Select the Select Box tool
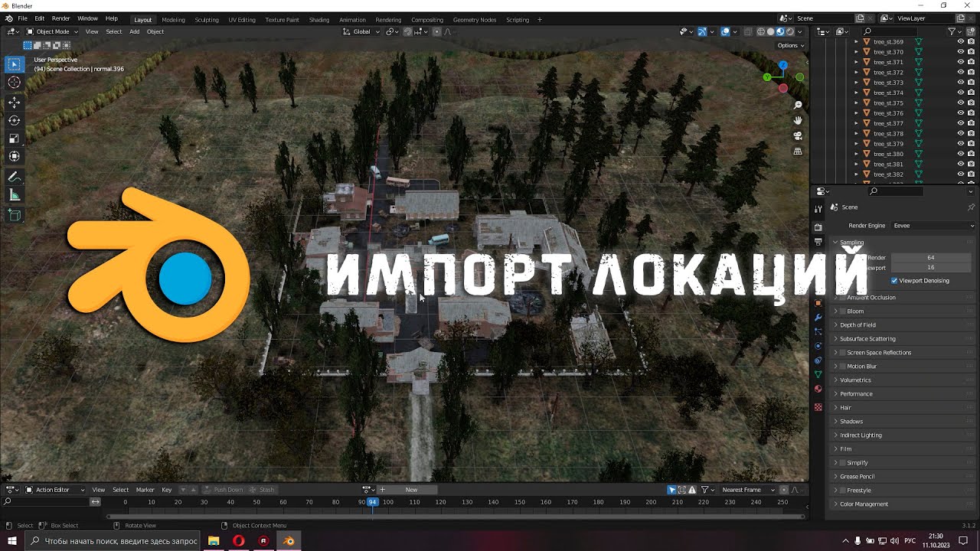 pyautogui.click(x=14, y=64)
